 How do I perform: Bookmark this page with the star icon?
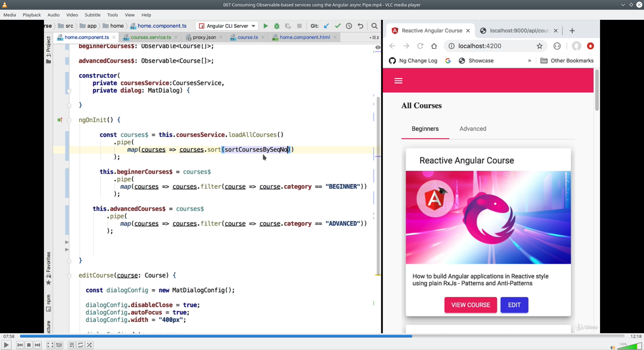539,46
